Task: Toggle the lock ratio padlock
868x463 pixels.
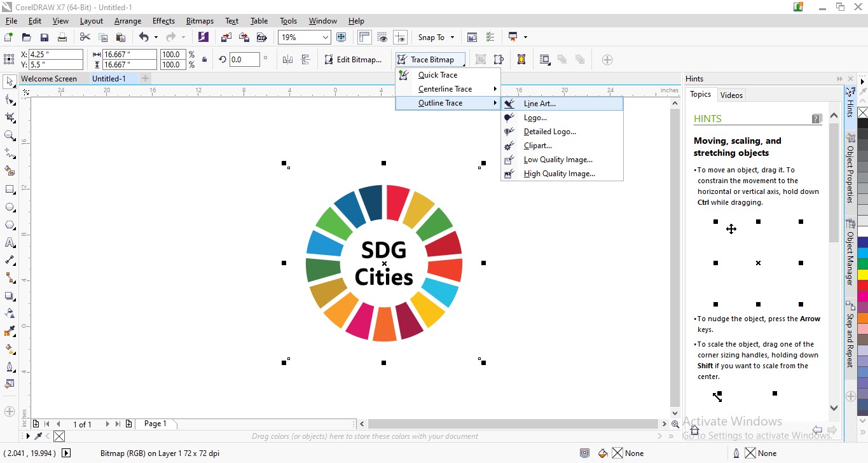Action: 204,60
